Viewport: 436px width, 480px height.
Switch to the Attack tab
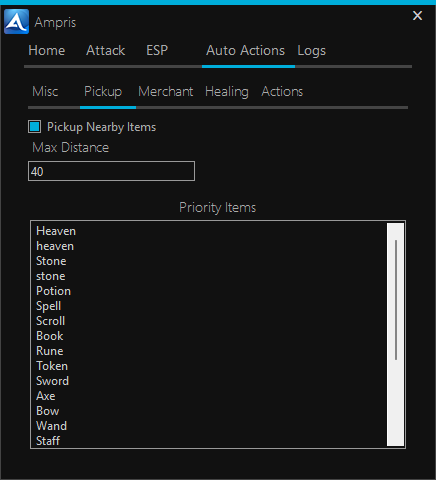pos(105,50)
